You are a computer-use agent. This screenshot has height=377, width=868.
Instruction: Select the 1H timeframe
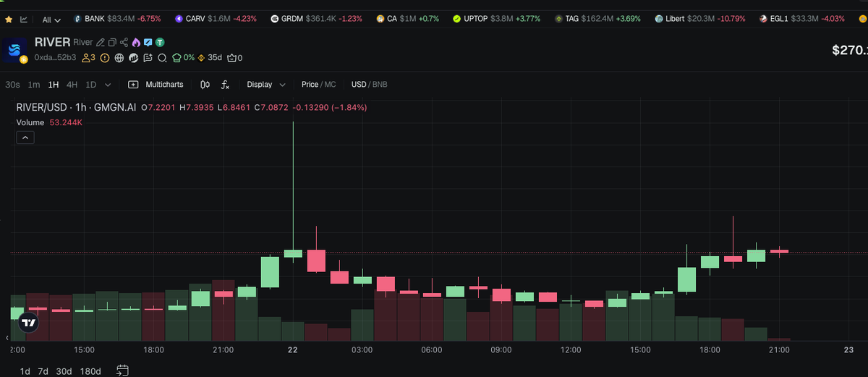[54, 85]
